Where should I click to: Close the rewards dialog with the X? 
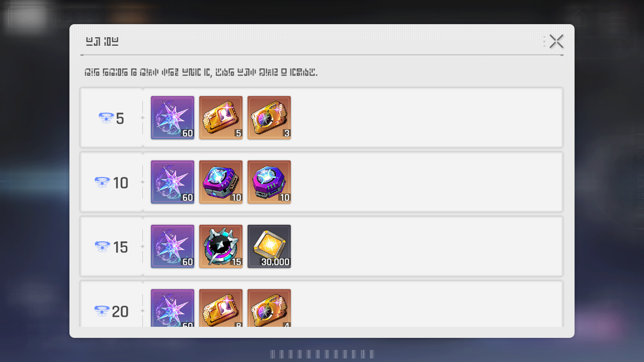click(556, 41)
